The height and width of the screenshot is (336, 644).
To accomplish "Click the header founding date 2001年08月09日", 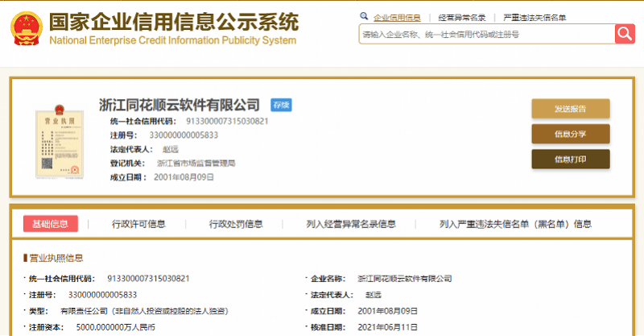I will [184, 177].
